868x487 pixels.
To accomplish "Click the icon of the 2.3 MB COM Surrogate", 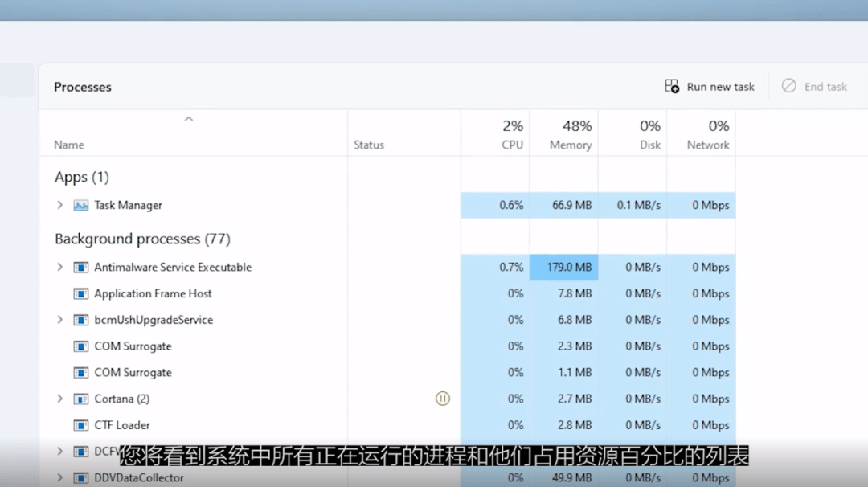I will [81, 346].
